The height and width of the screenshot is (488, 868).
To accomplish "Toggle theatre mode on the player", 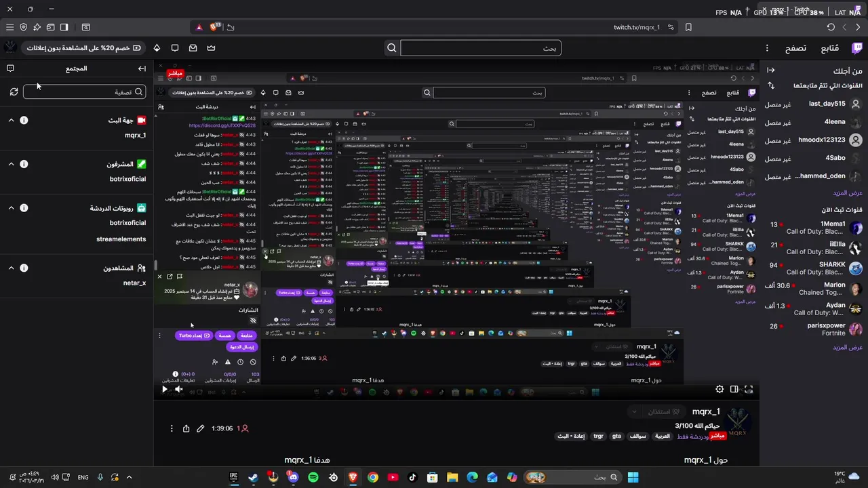I will click(x=734, y=389).
